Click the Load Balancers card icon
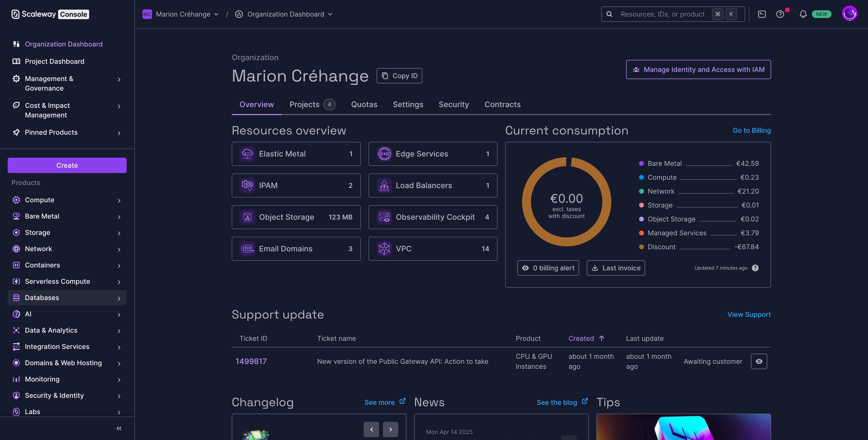 [x=384, y=185]
